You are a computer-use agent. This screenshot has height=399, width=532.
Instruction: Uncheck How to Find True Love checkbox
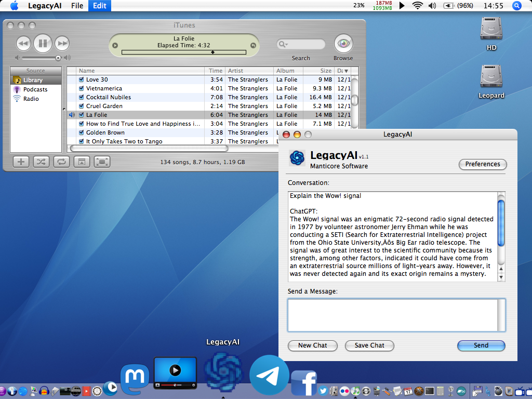tap(82, 124)
